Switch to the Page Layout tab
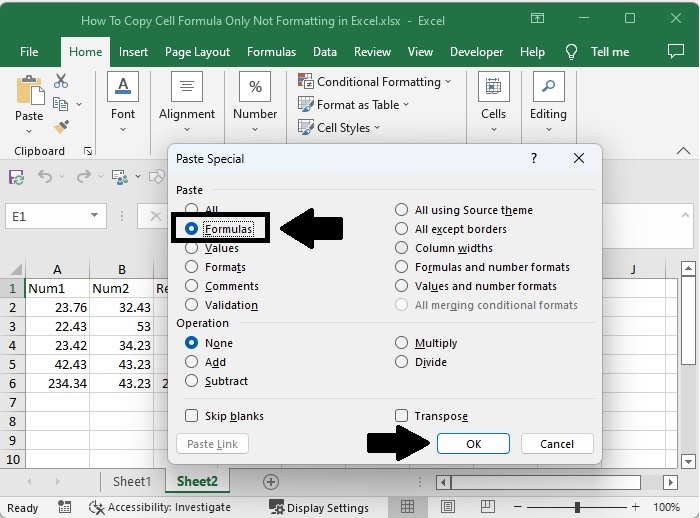This screenshot has width=700, height=518. coord(197,52)
